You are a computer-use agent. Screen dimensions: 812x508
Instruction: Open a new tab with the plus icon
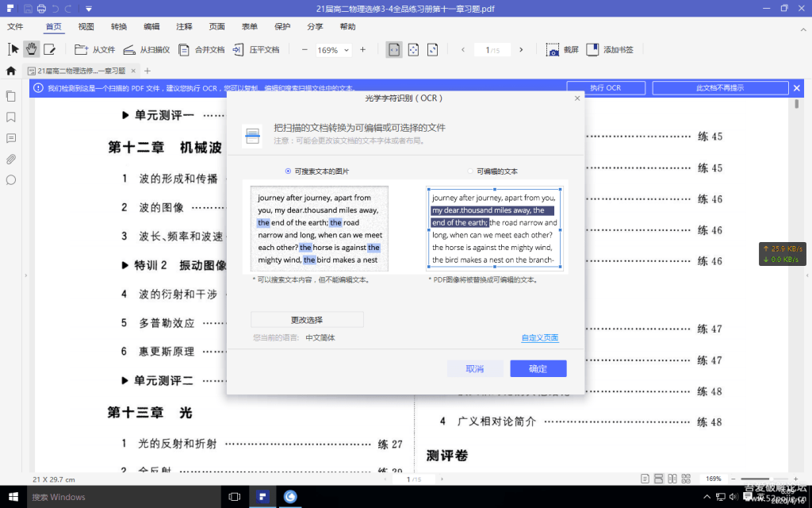click(x=147, y=71)
